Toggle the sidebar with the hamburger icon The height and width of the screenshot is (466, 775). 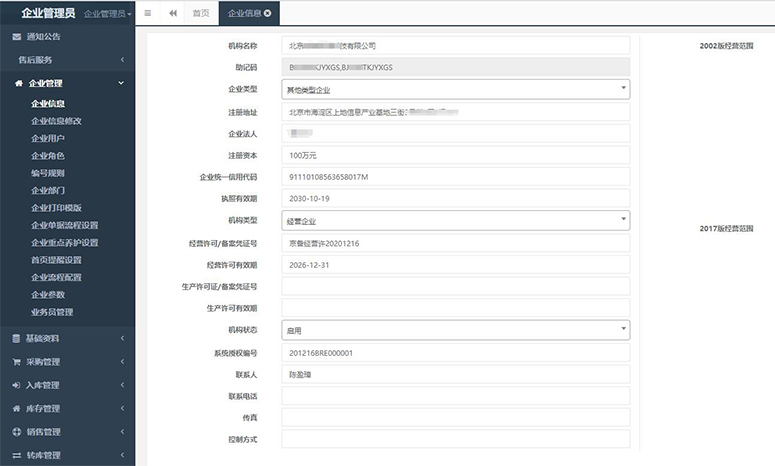147,13
